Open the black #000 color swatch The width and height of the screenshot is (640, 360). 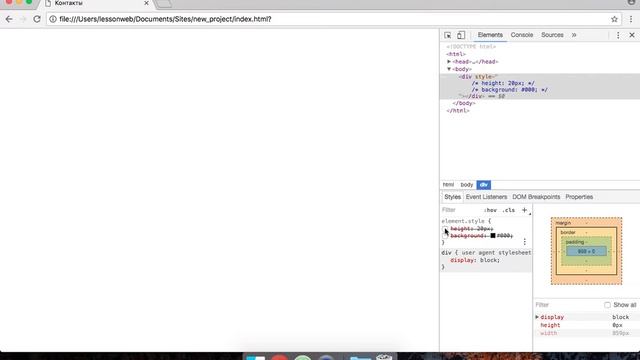(x=493, y=236)
